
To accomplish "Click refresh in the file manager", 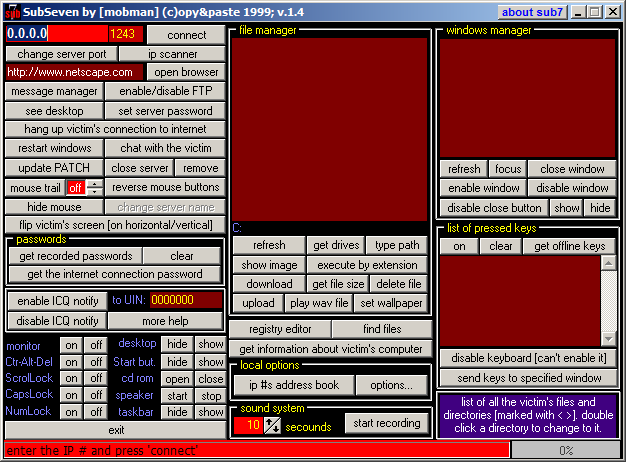I will click(x=269, y=246).
